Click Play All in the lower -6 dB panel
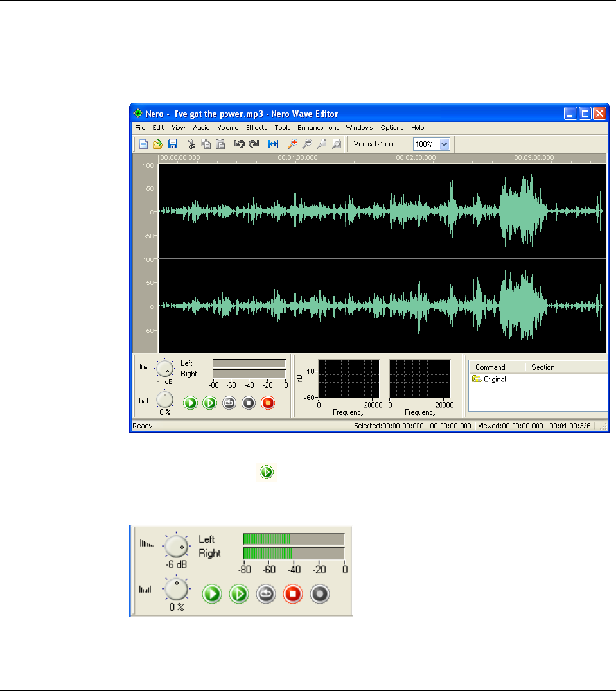Image resolution: width=616 pixels, height=691 pixels. pyautogui.click(x=212, y=593)
